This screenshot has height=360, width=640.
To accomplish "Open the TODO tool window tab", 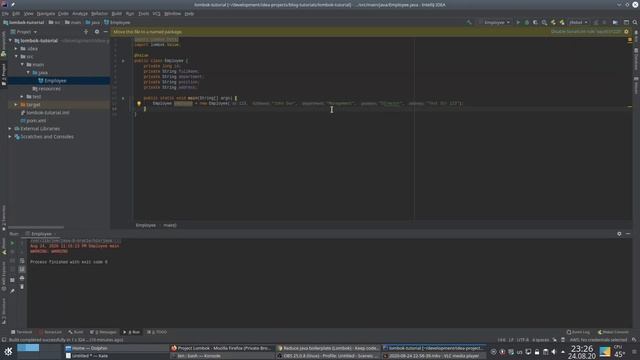I will click(x=157, y=332).
